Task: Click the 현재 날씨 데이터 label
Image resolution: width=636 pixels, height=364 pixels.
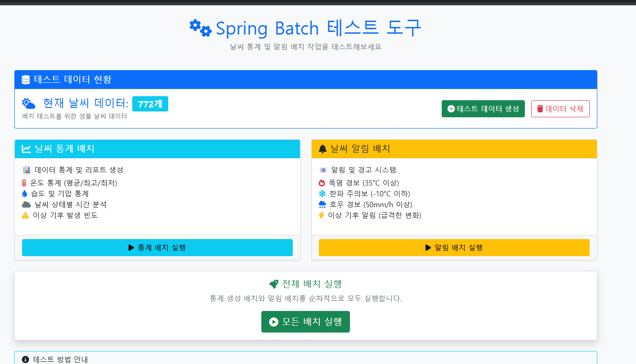Action: (x=86, y=104)
